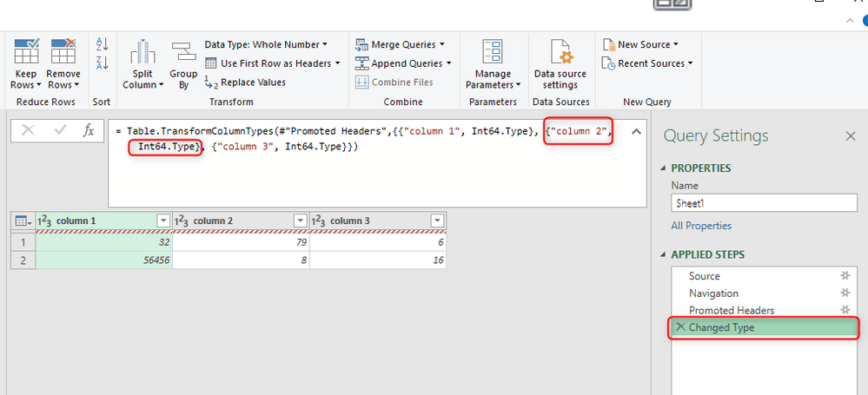The height and width of the screenshot is (395, 868).
Task: Close the Query Settings pane
Action: [x=851, y=136]
